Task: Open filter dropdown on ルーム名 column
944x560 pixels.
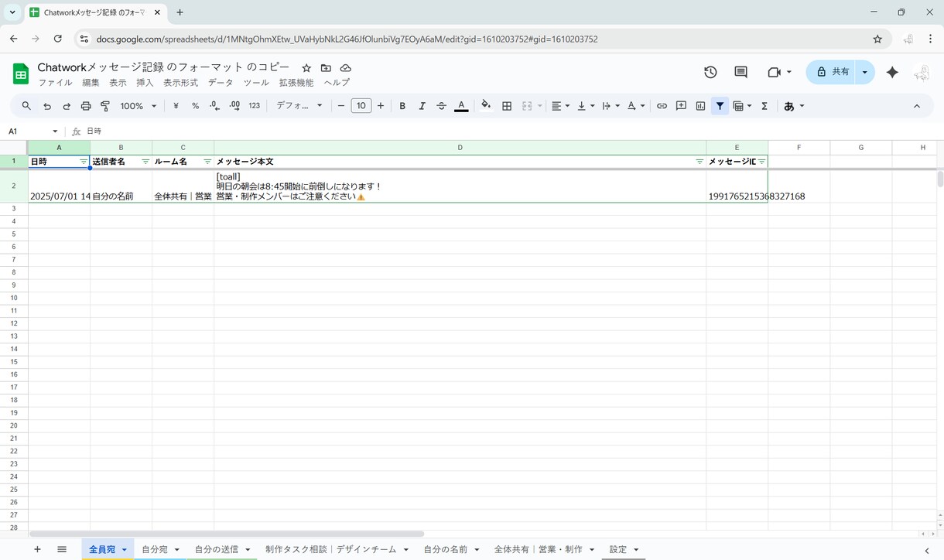Action: pos(207,162)
